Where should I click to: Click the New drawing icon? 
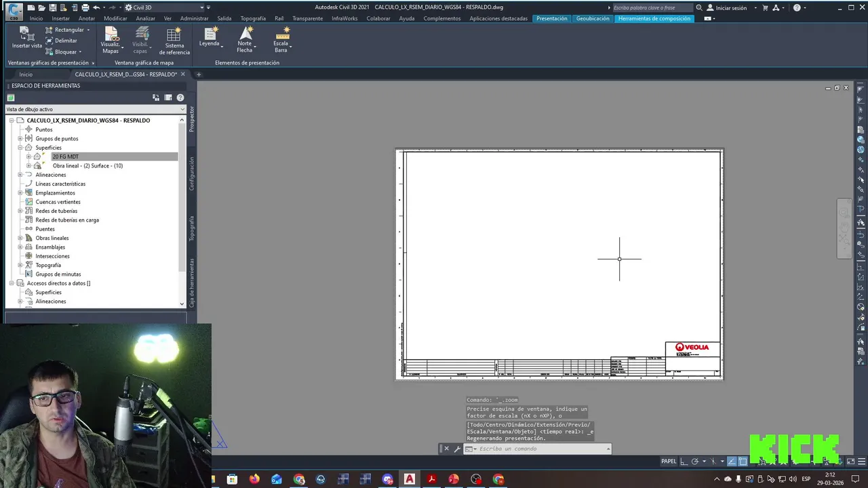[31, 7]
